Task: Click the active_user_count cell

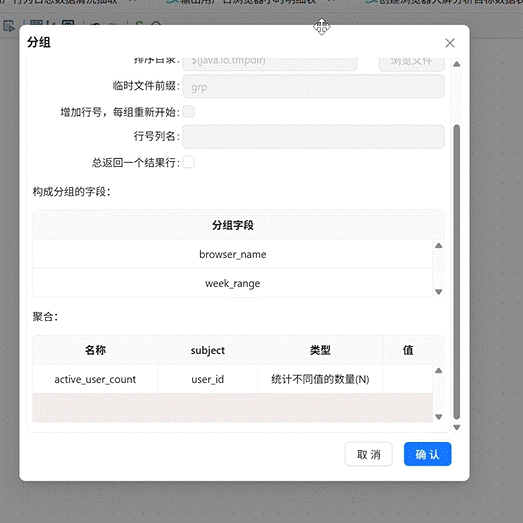Action: click(95, 379)
